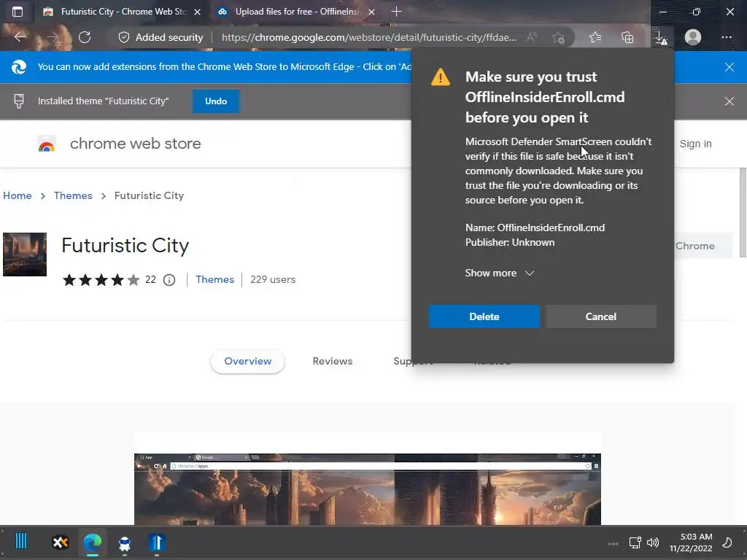Open the Start menu striped icon on taskbar
The width and height of the screenshot is (747, 560).
click(21, 542)
